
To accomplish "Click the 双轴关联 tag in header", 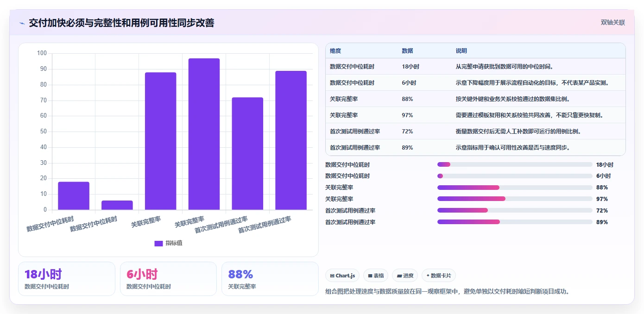I will click(613, 22).
